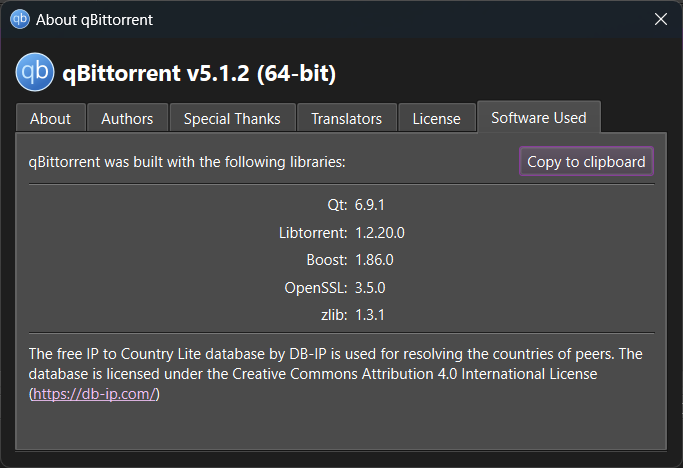Click the 'qBittorrent was built with' sentence
The width and height of the screenshot is (683, 468).
187,162
